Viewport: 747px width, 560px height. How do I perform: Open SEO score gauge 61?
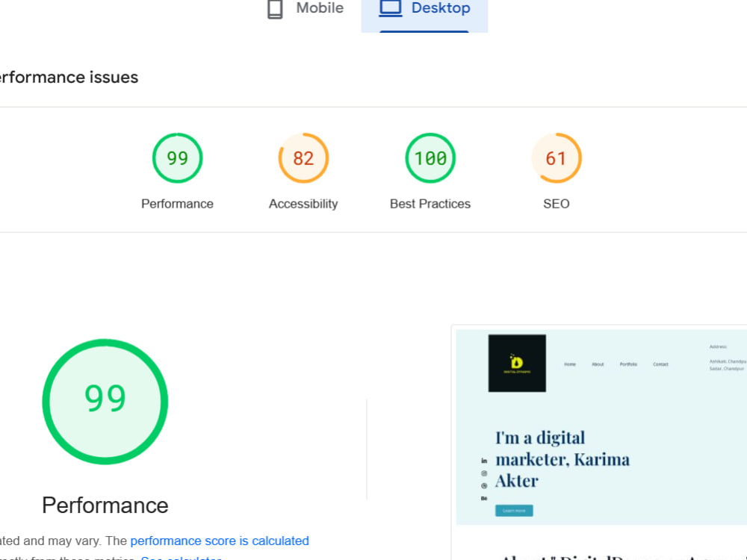click(x=557, y=158)
